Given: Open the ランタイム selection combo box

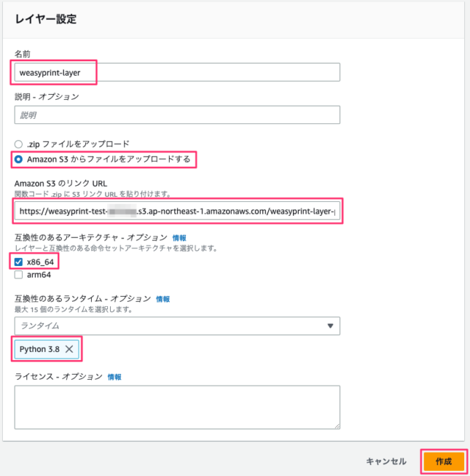Looking at the screenshot, I should [177, 326].
